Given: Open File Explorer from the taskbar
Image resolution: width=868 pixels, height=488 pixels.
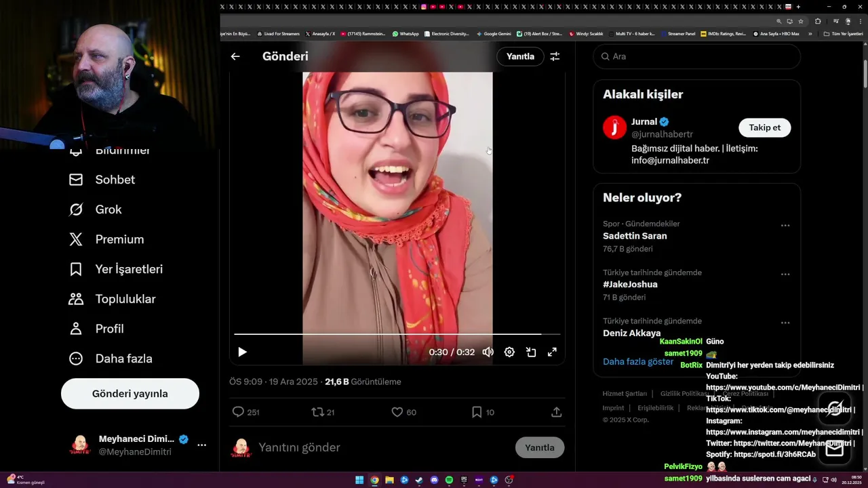Looking at the screenshot, I should pyautogui.click(x=389, y=480).
